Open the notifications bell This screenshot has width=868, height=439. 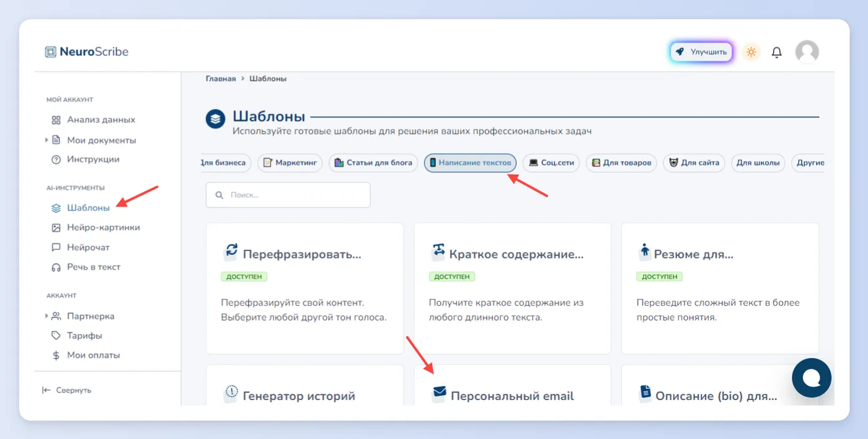click(776, 52)
